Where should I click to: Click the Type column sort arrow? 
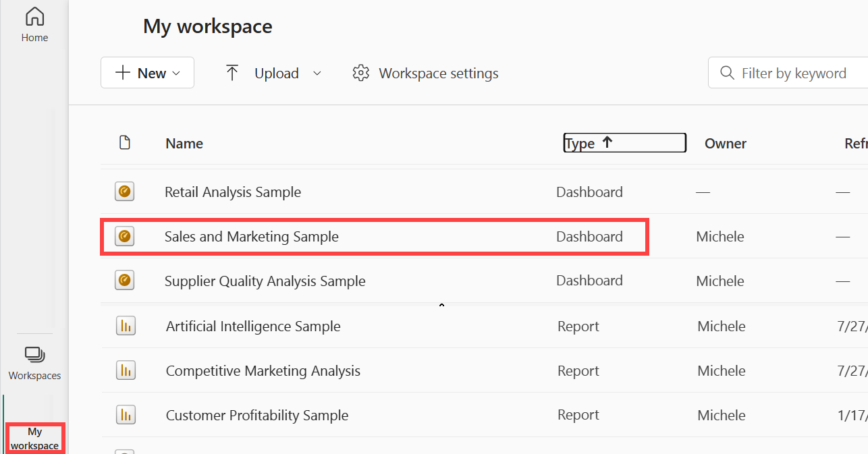coord(607,142)
